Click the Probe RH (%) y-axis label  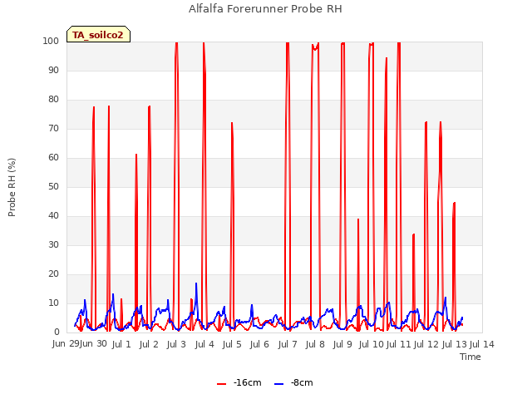point(12,187)
